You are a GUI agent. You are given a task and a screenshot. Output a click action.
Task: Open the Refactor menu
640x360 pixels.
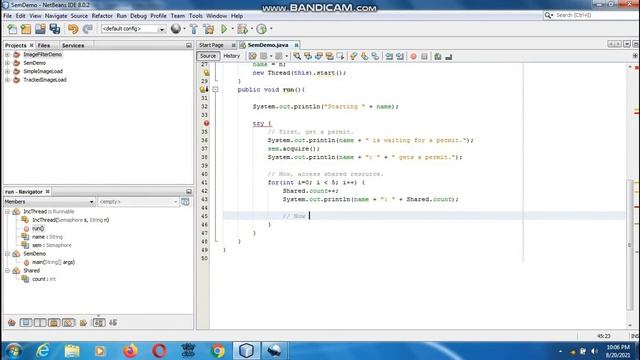tap(102, 16)
